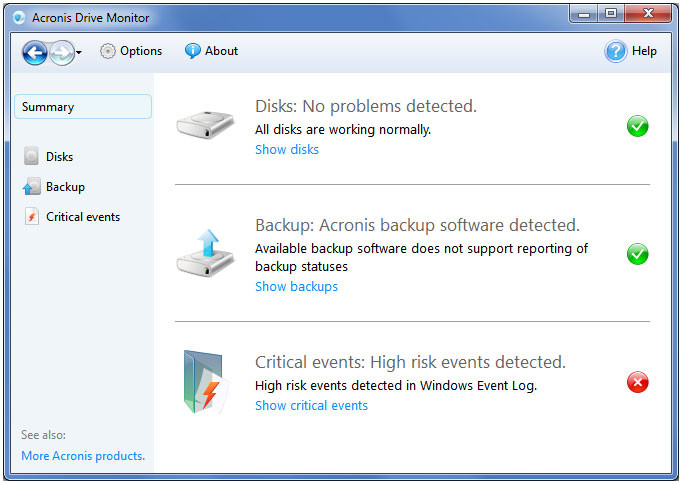Viewport: 681px width, 484px height.
Task: Click the Show critical events link
Action: pos(311,406)
